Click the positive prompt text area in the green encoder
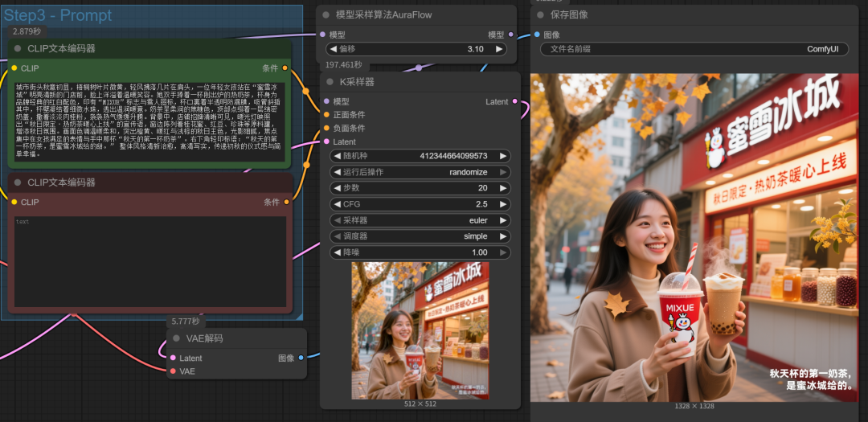The height and width of the screenshot is (422, 868). [150, 122]
